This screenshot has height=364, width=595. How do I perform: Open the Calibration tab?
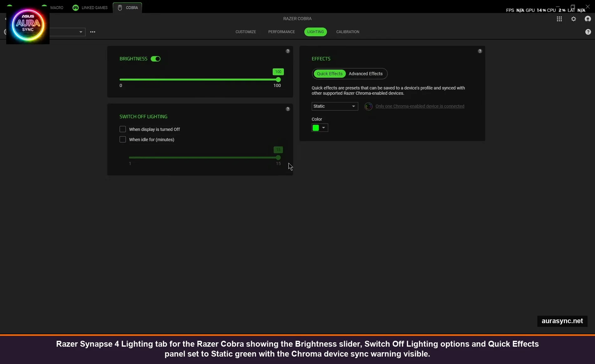[x=348, y=32]
